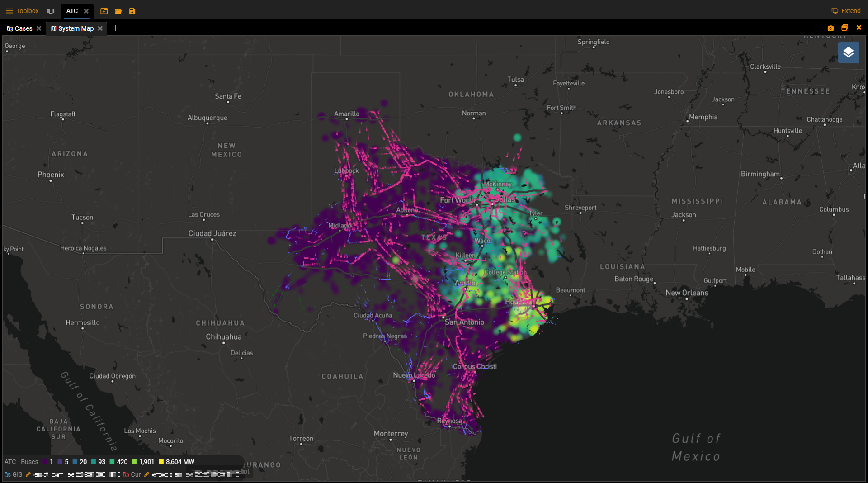Open the Toolbox hamburger menu
This screenshot has height=483, width=868.
9,11
